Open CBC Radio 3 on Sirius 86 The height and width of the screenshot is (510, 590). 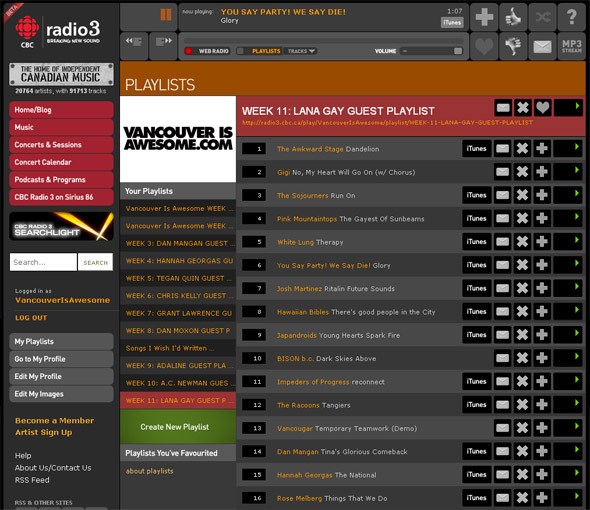[61, 197]
